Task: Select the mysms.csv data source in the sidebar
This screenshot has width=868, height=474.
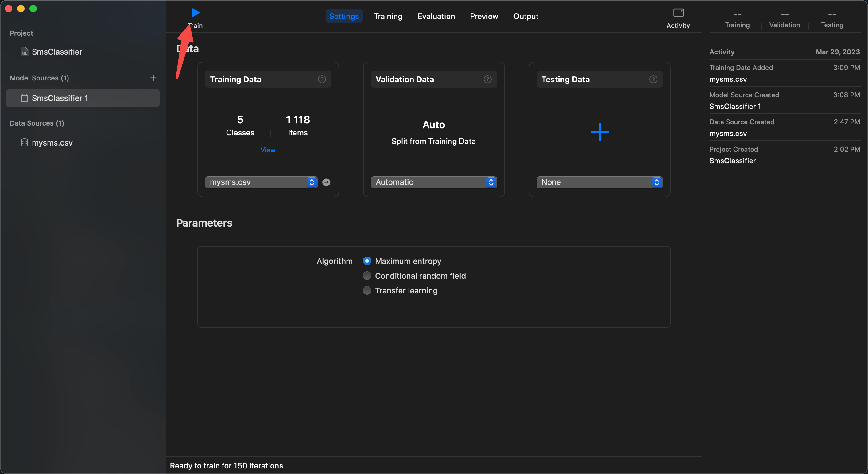Action: pyautogui.click(x=52, y=143)
